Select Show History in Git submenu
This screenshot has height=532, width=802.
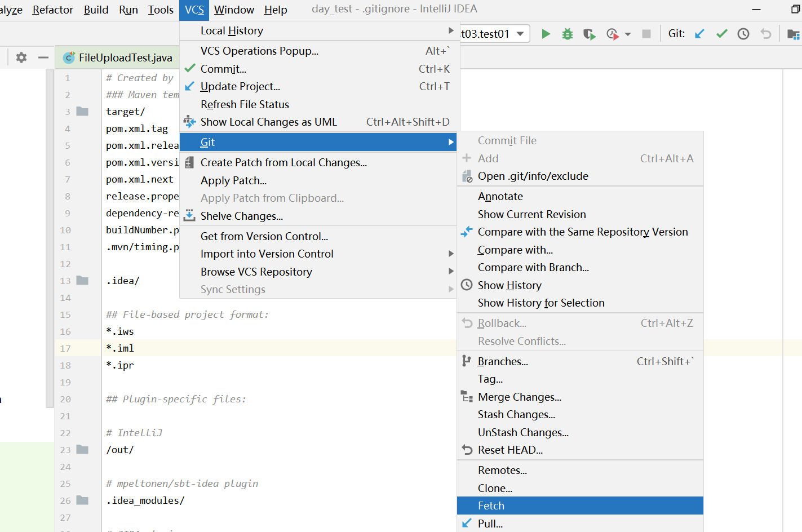coord(580,285)
